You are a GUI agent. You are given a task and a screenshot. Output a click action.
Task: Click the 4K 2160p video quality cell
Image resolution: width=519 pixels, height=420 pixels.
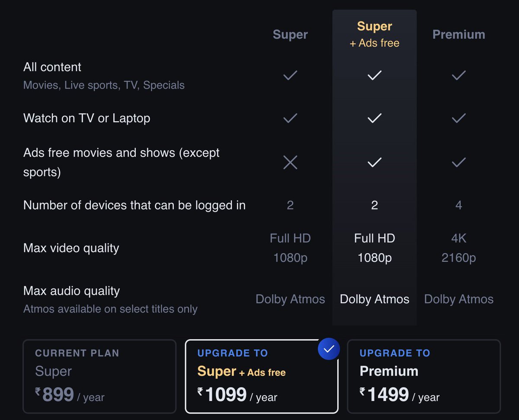(x=458, y=248)
